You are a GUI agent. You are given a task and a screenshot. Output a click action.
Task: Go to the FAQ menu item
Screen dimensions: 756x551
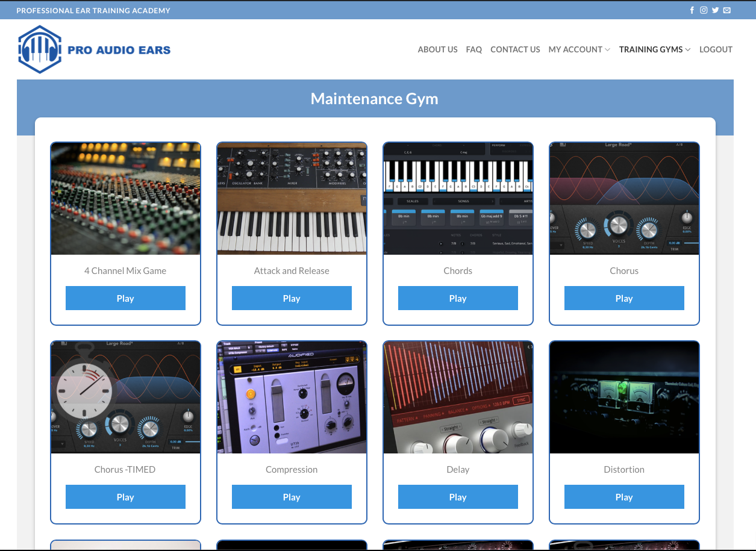coord(473,49)
